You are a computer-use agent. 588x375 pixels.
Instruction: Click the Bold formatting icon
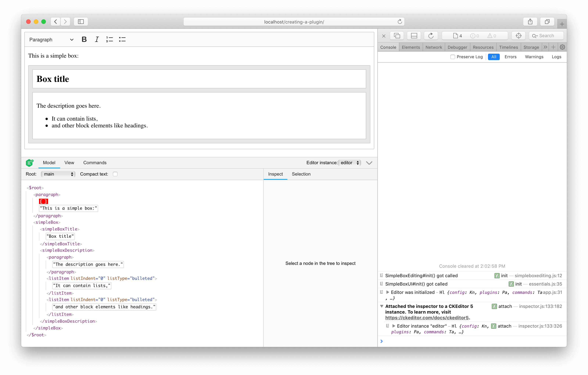(x=84, y=39)
